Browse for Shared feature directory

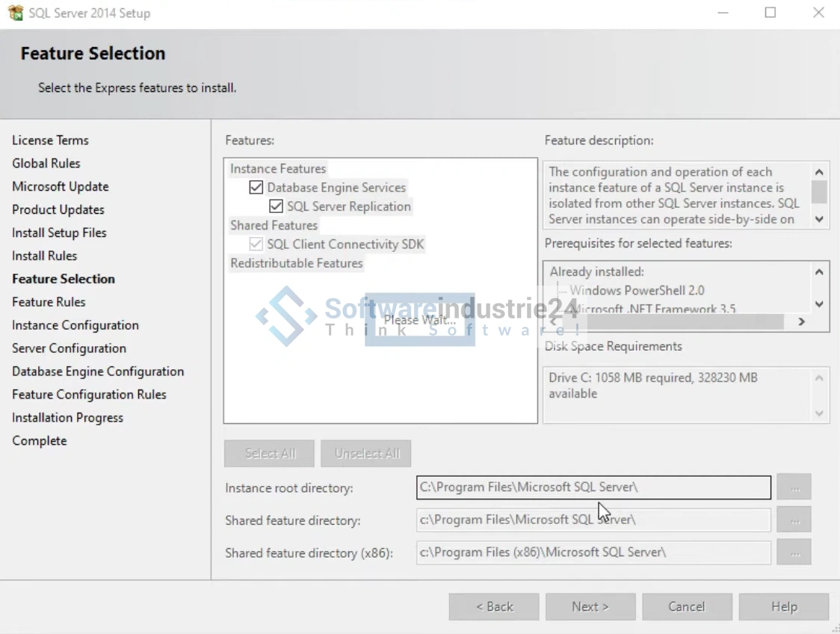[794, 520]
